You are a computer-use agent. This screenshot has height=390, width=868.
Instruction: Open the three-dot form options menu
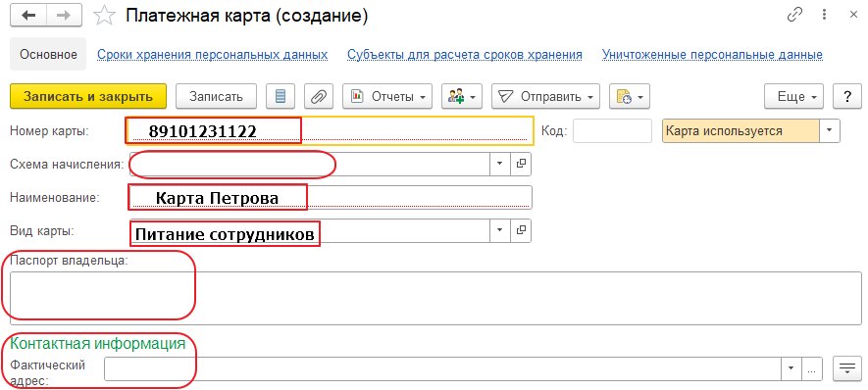point(825,15)
